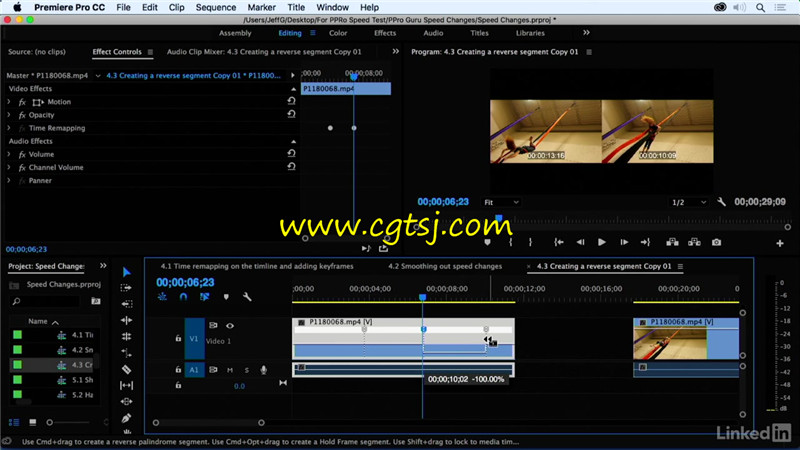Click the Extract button

(x=694, y=242)
